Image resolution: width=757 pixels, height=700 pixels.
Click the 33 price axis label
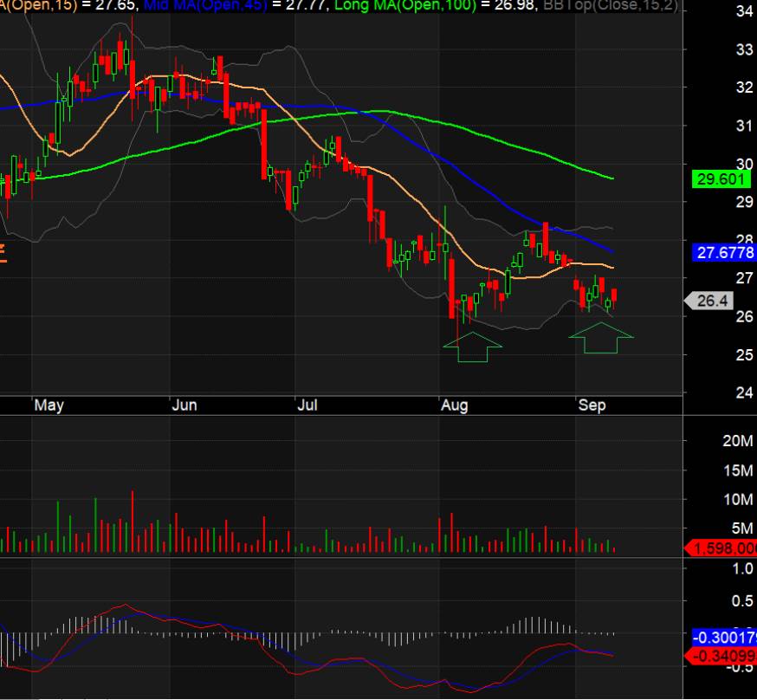coord(745,49)
